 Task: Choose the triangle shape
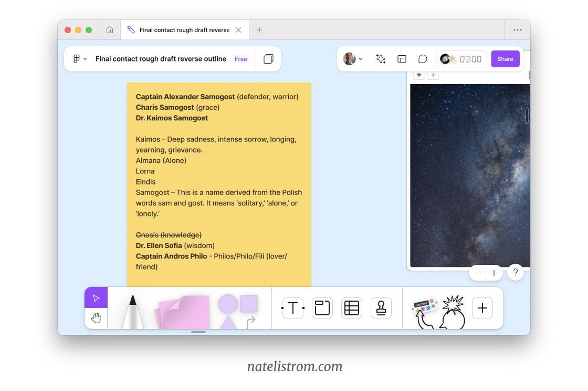228,323
